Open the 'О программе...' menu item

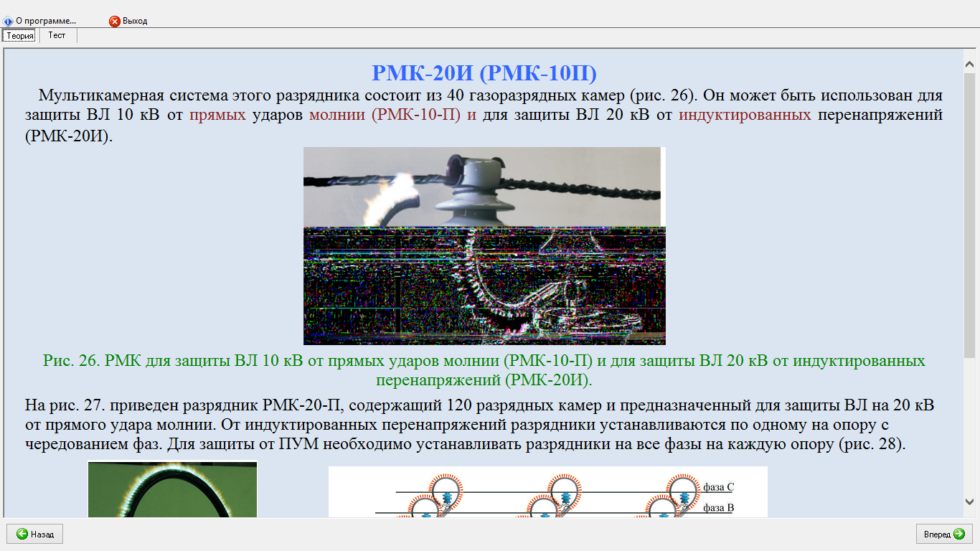tap(39, 21)
